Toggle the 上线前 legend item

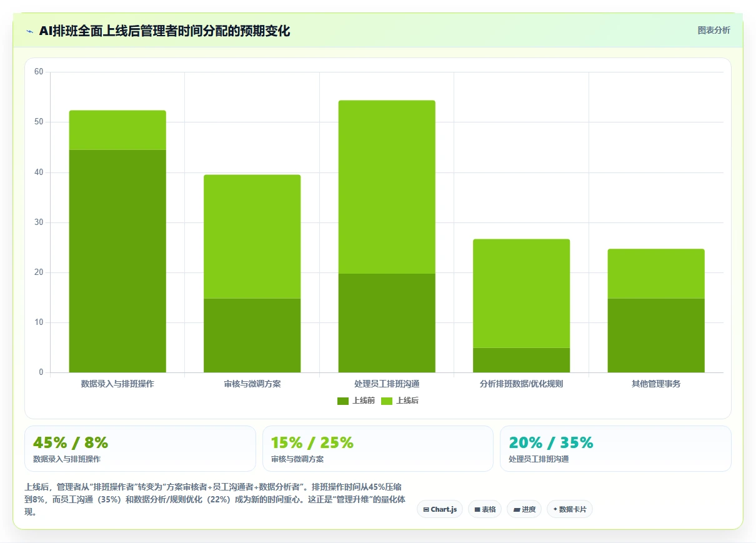pyautogui.click(x=356, y=401)
